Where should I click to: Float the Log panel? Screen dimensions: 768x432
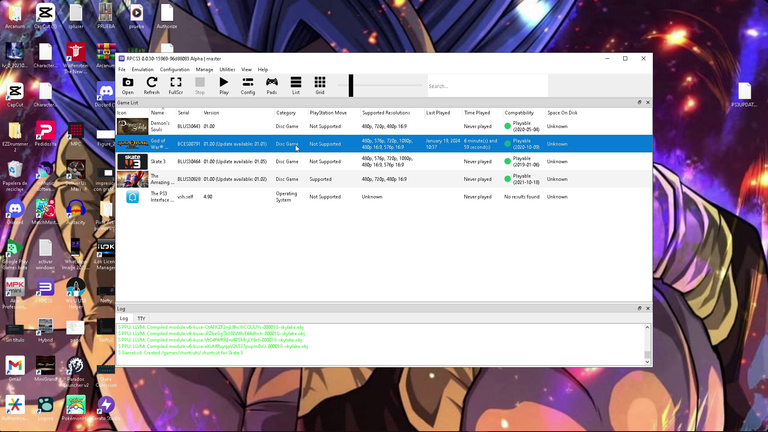(639, 308)
